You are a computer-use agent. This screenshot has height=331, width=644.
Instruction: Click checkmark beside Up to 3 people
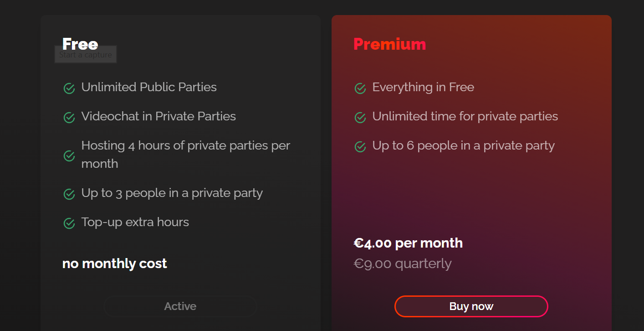click(x=69, y=194)
